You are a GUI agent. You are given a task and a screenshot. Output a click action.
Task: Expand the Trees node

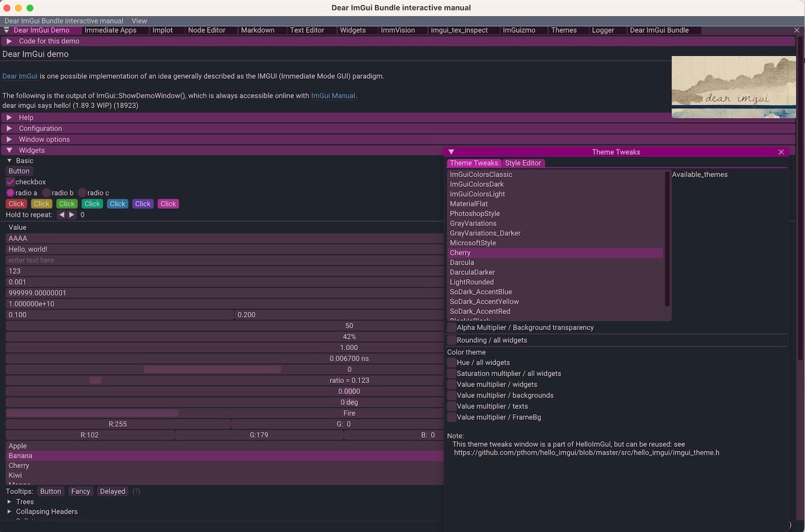click(9, 502)
